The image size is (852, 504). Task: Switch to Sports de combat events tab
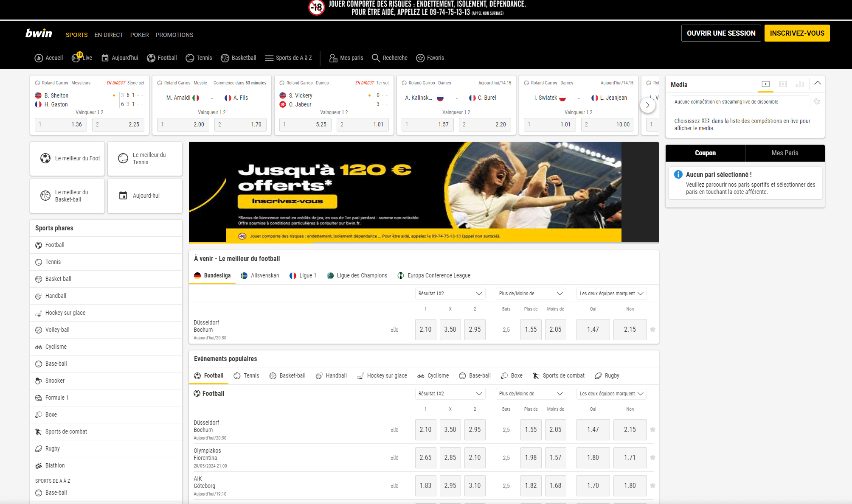pos(559,375)
